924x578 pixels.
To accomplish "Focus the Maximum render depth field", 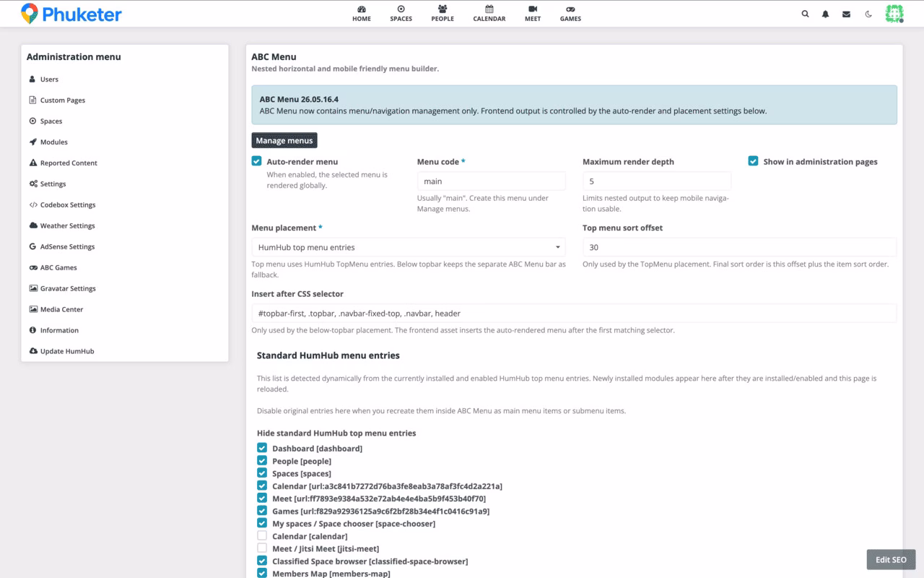I will click(x=657, y=181).
